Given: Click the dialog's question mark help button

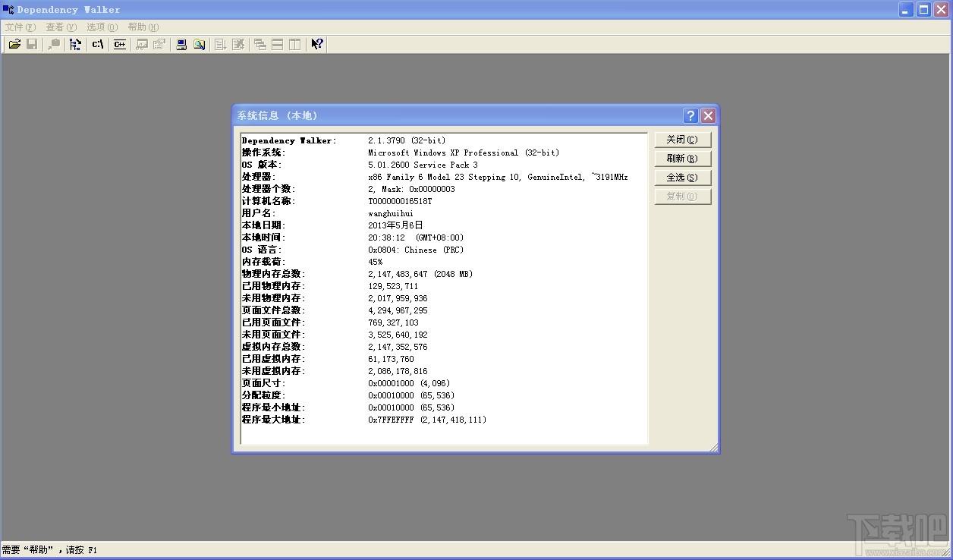Looking at the screenshot, I should pyautogui.click(x=690, y=115).
